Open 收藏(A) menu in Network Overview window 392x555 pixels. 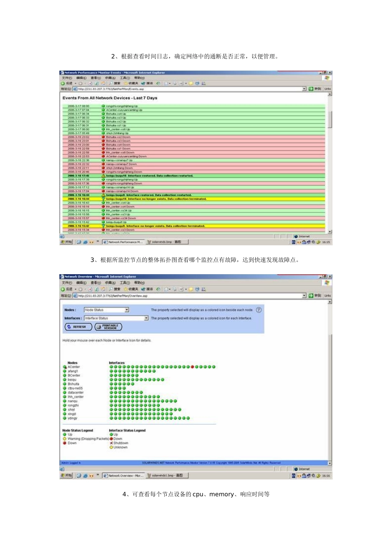click(110, 283)
